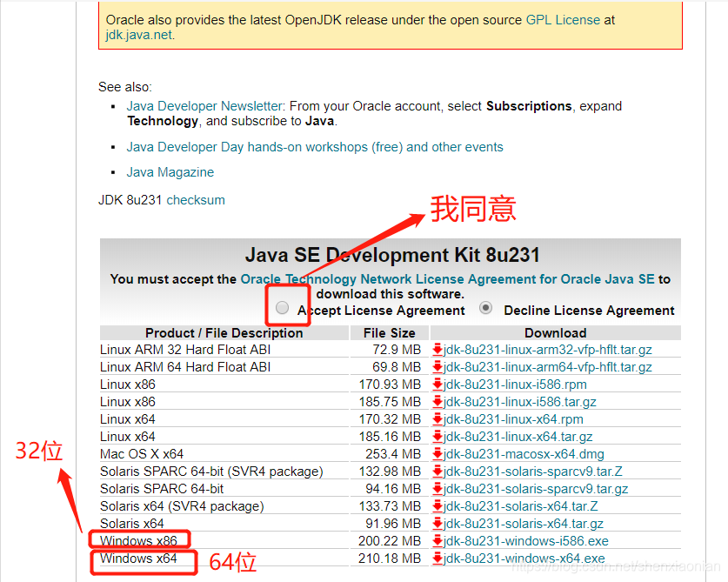Open the jdk.java.net link
Screen dimensions: 728x582
[139, 35]
